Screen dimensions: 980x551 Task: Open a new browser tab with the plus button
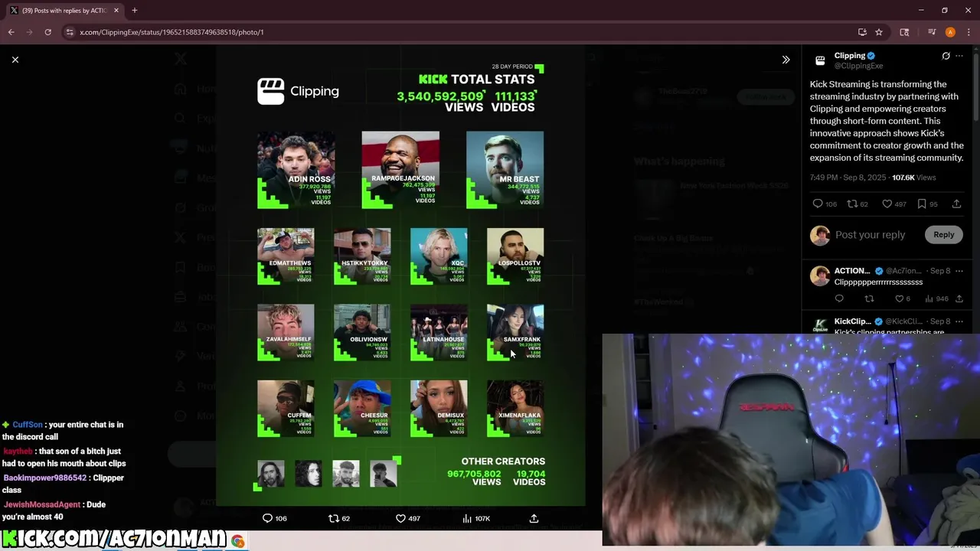134,11
